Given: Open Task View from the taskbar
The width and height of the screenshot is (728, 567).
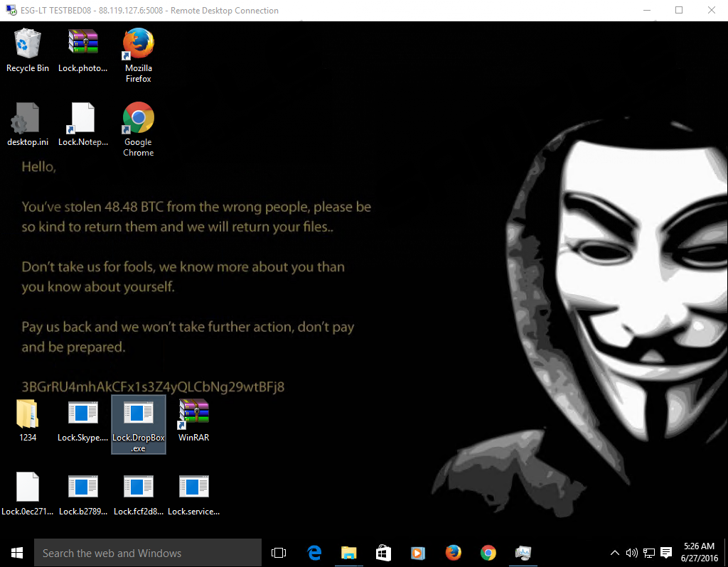Looking at the screenshot, I should click(x=279, y=553).
